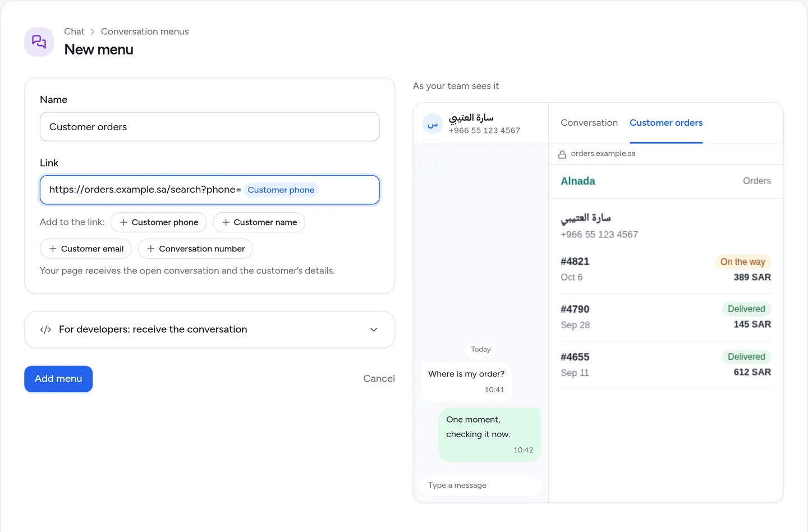The height and width of the screenshot is (532, 808).
Task: Click the breadcrumb arrow after Chat
Action: (93, 31)
